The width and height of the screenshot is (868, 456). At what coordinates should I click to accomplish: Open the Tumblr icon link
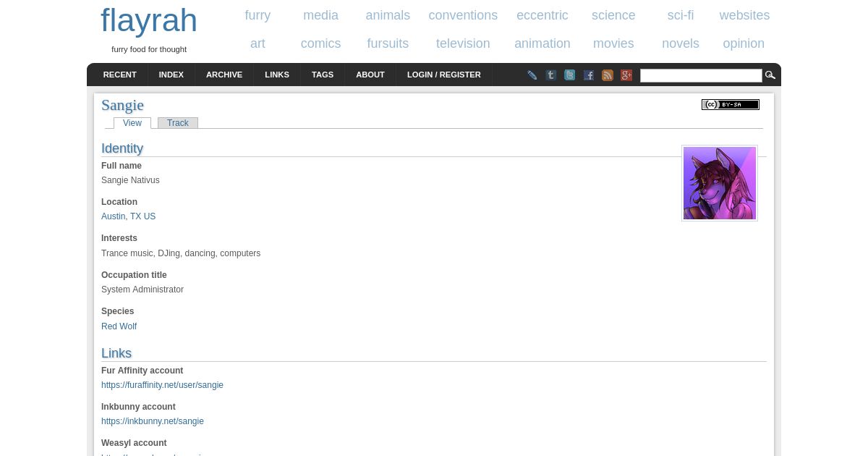click(x=551, y=75)
